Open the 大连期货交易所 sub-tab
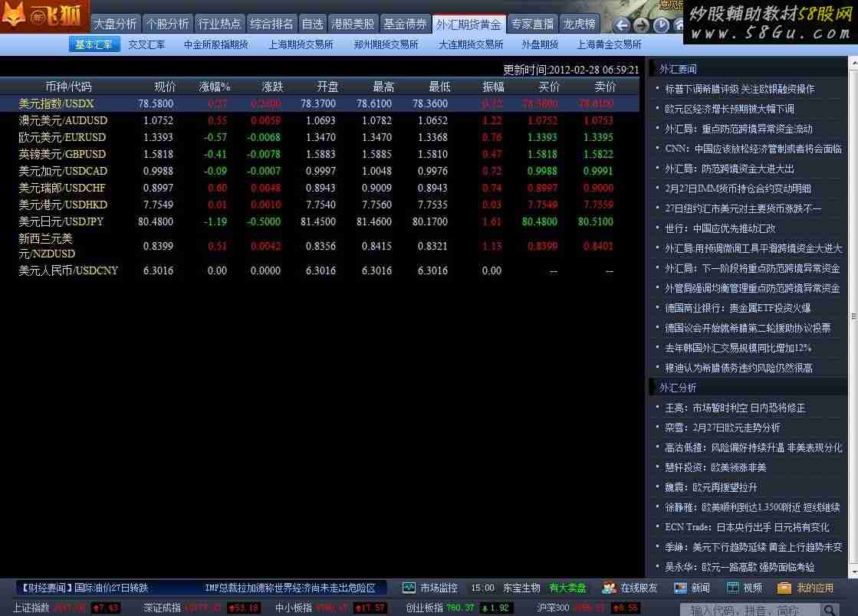The height and width of the screenshot is (616, 858). (471, 44)
